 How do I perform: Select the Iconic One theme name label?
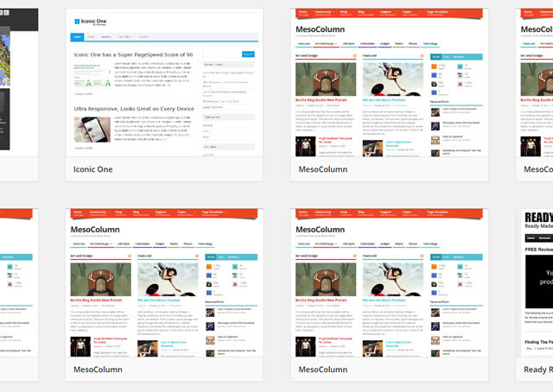click(92, 169)
